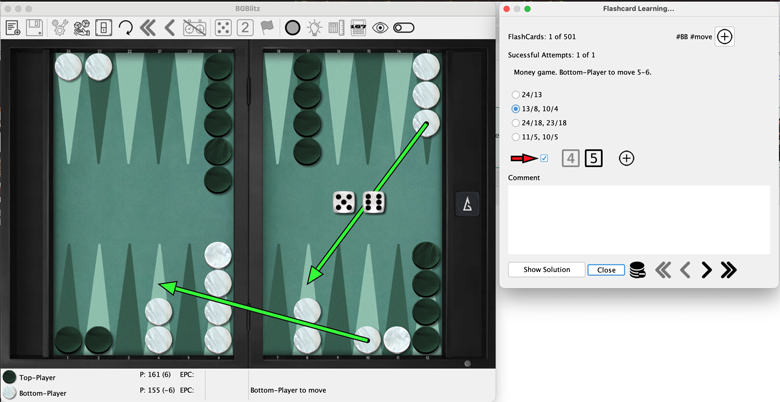Screen dimensions: 780x402
Task: Click the plus icon beside rating 5
Action: point(626,158)
